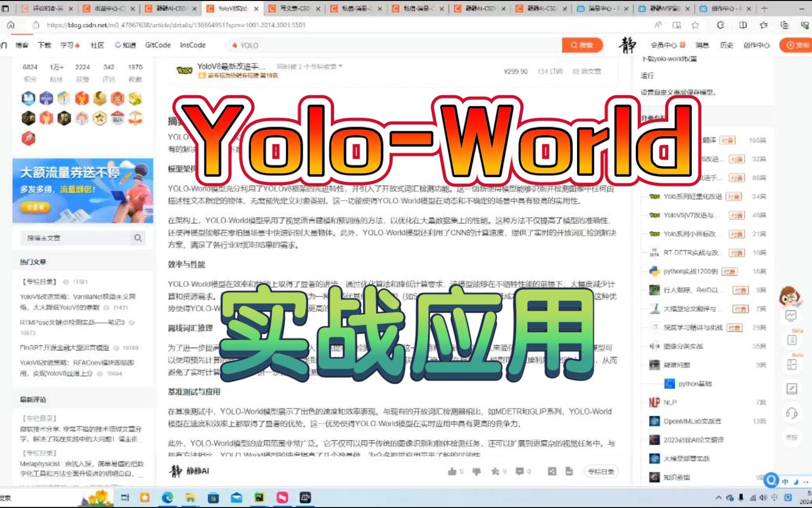Click the headset customer service icon
The height and width of the screenshot is (508, 812).
point(792,413)
